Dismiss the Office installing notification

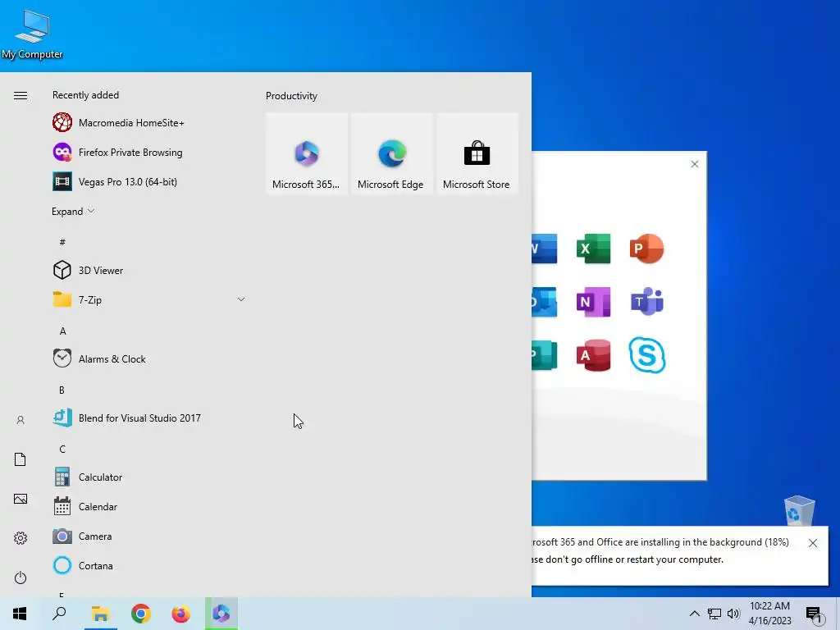click(813, 543)
